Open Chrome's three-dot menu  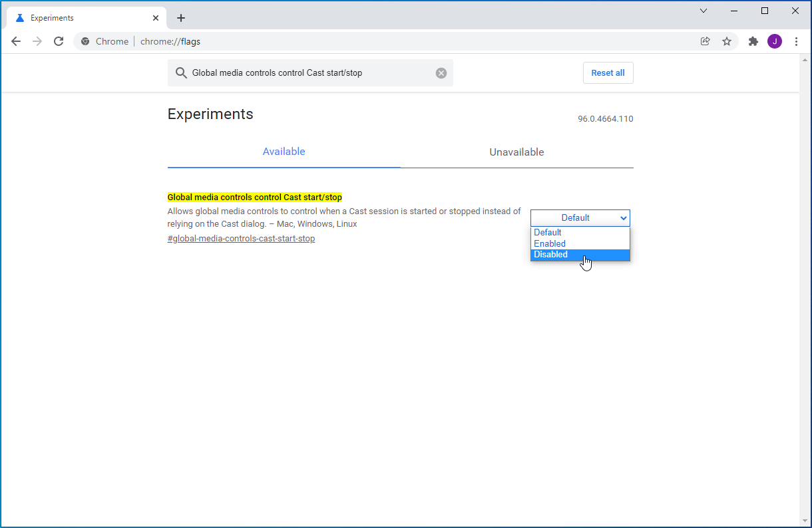(x=796, y=41)
